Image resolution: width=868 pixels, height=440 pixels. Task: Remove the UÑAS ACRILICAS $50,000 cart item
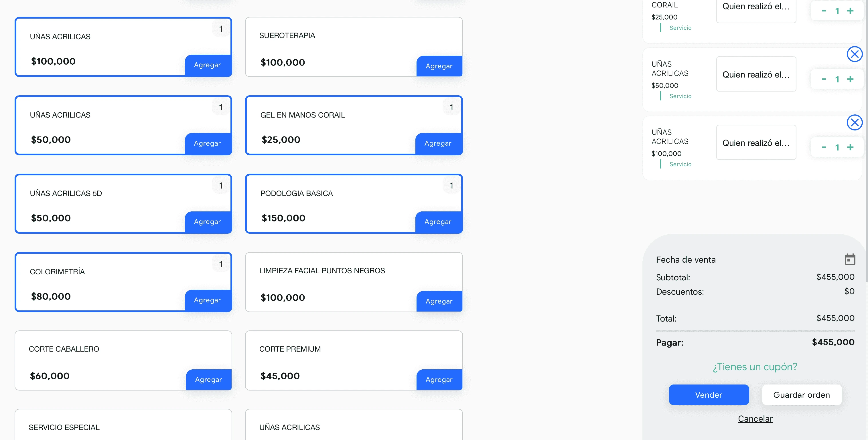pyautogui.click(x=855, y=54)
